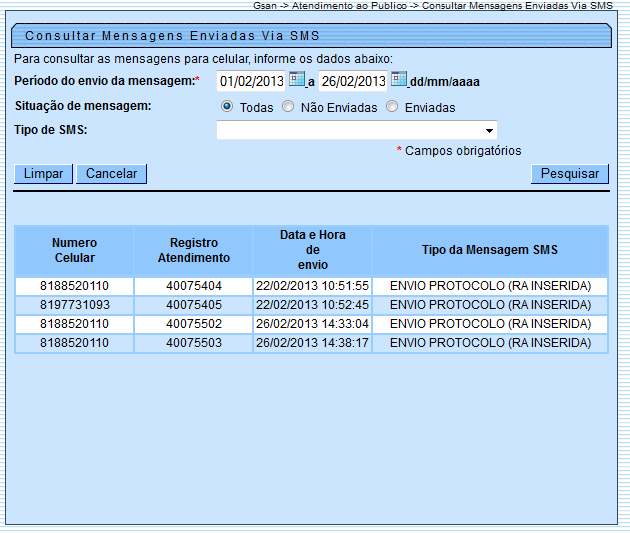Click the start date field 01/02/2013
630x533 pixels.
tap(252, 81)
